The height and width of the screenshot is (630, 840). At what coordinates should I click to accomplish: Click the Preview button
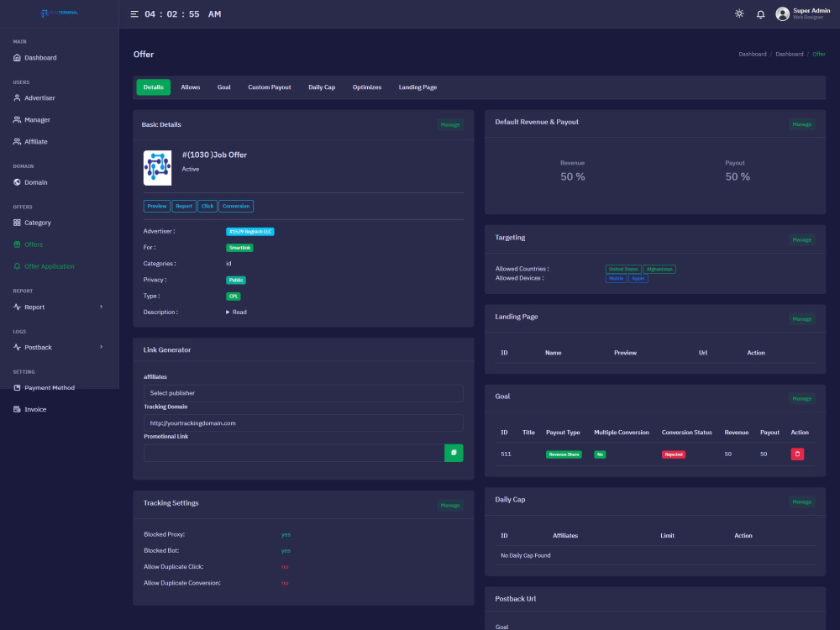click(x=157, y=207)
